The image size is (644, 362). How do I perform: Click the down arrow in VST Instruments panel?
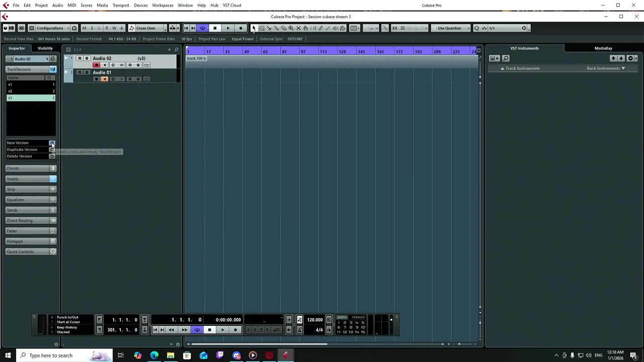coord(621,58)
